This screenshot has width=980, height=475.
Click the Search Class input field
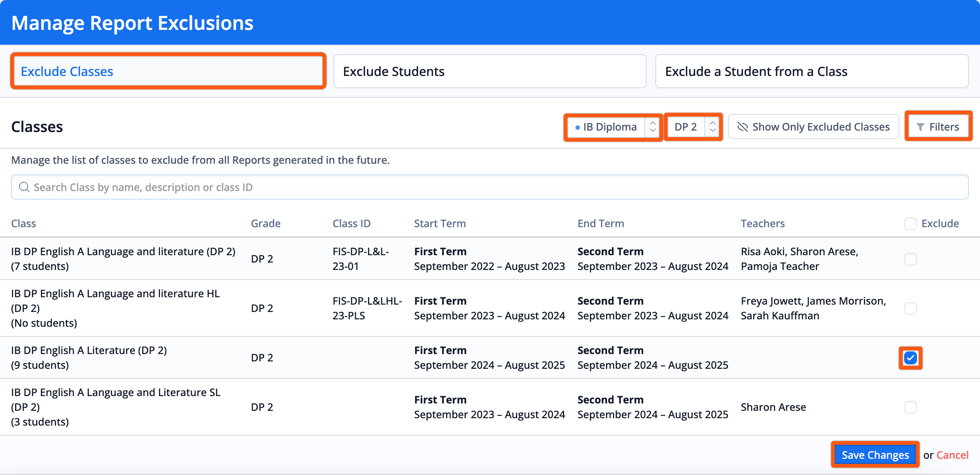point(490,187)
